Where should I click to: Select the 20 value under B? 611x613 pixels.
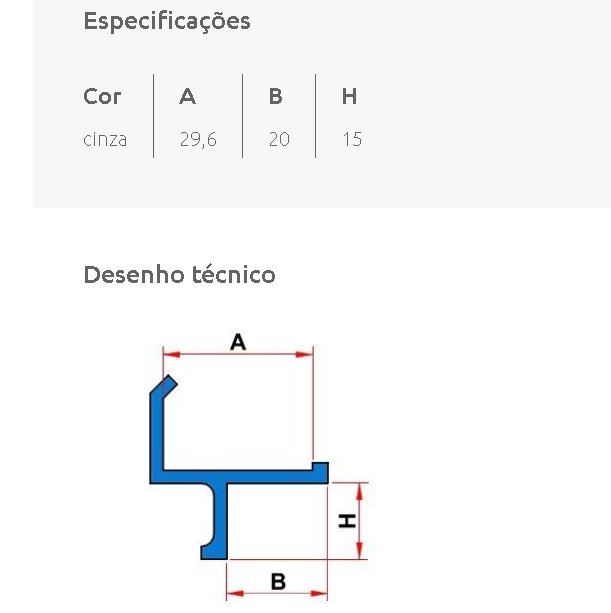tap(279, 140)
